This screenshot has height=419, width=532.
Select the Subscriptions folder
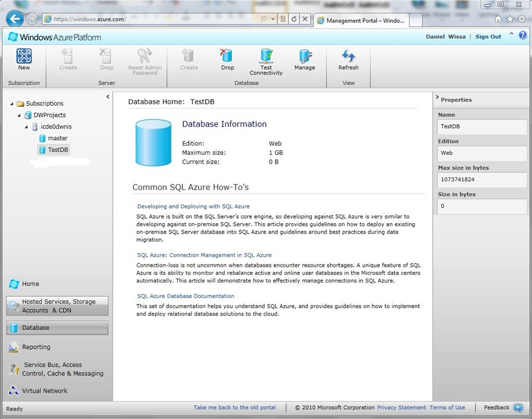click(40, 103)
